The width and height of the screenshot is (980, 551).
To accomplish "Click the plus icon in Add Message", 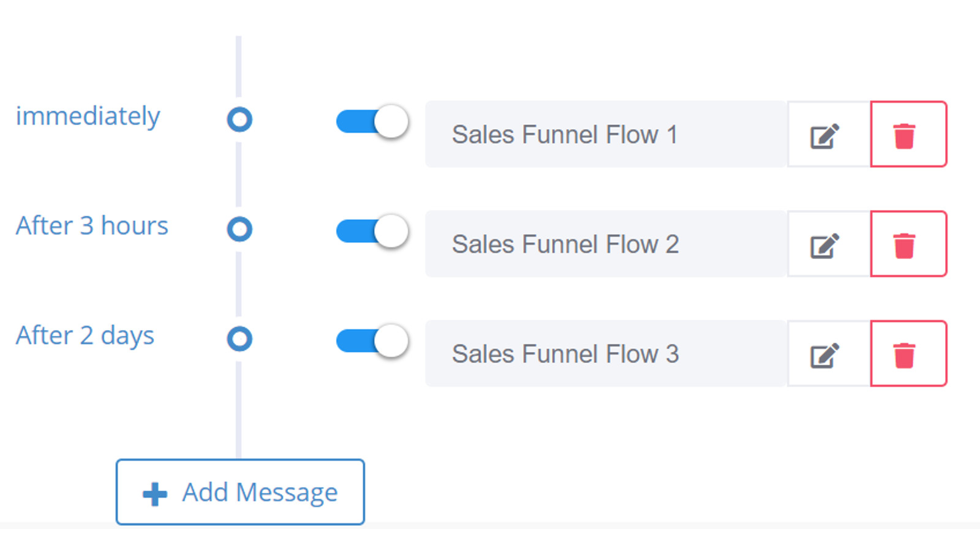I will 154,493.
